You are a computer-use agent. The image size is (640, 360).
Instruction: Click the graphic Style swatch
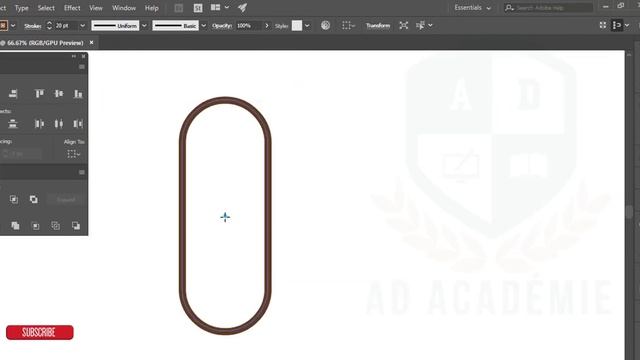tap(297, 26)
